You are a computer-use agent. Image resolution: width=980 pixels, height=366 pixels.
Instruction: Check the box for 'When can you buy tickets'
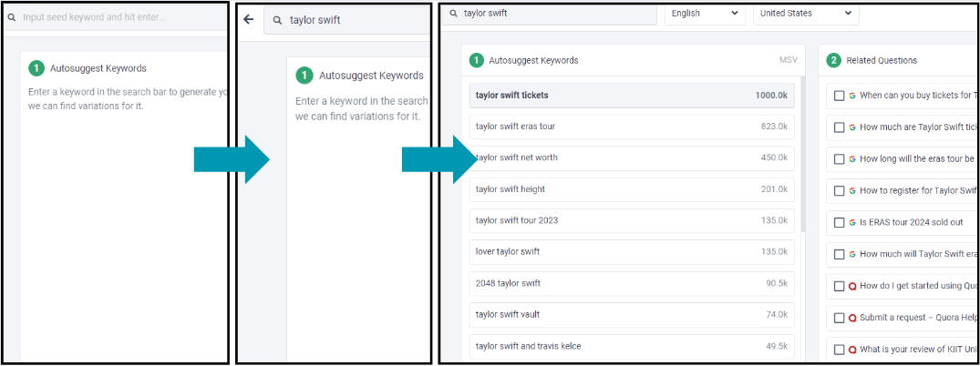(839, 95)
